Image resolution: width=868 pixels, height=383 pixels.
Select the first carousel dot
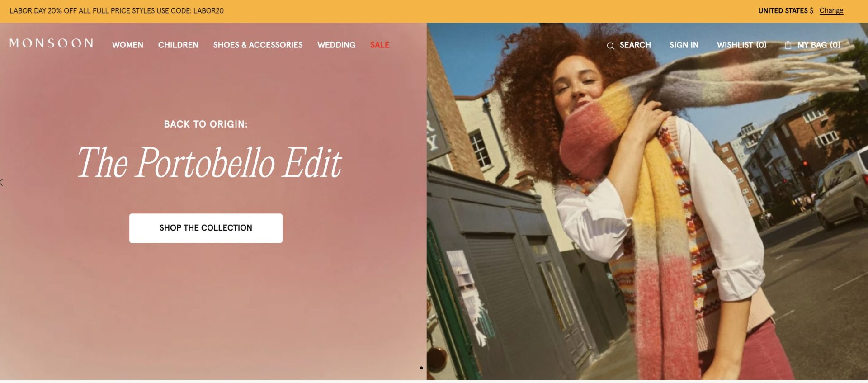pyautogui.click(x=421, y=368)
